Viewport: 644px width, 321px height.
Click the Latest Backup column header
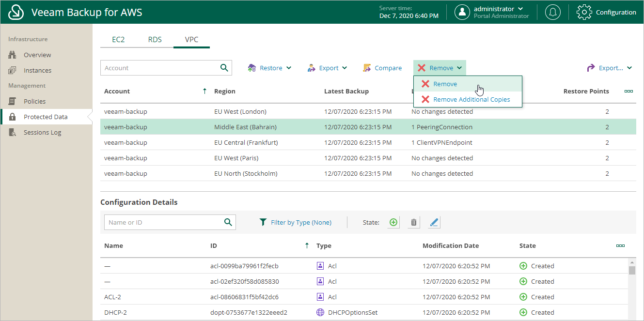[x=346, y=91]
